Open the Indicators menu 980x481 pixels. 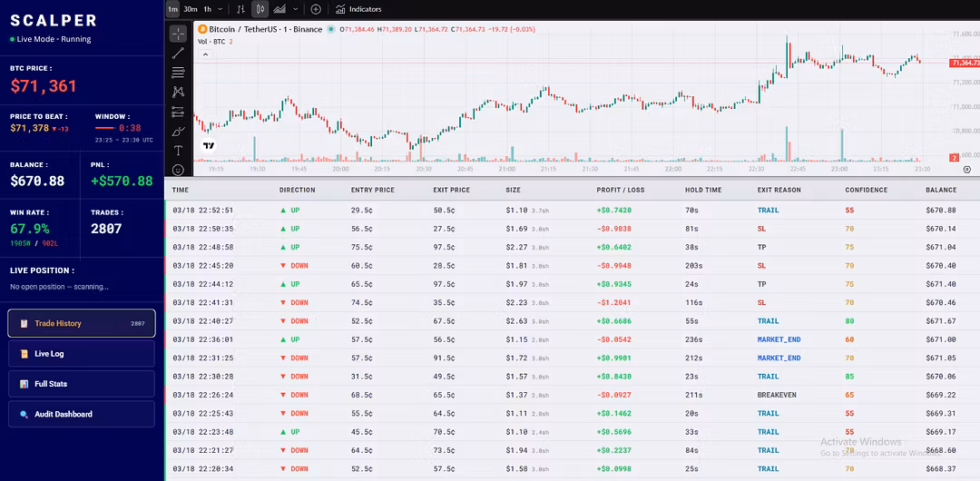click(358, 9)
